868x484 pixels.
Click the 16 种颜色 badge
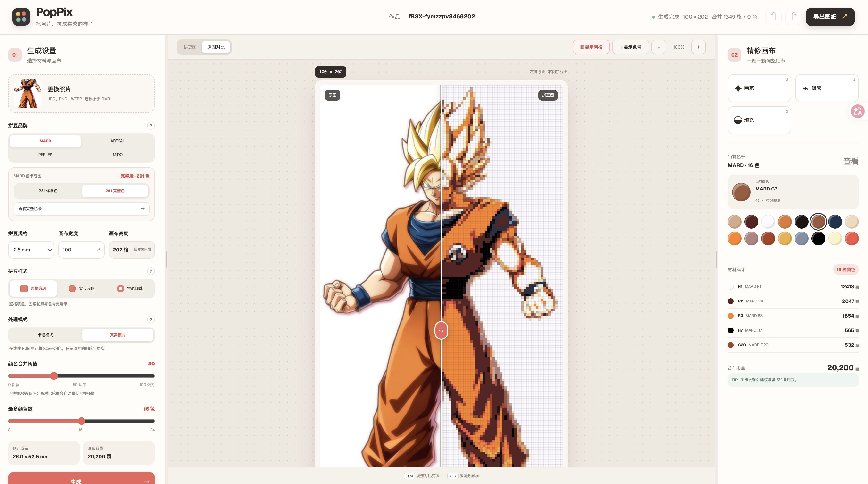[845, 269]
